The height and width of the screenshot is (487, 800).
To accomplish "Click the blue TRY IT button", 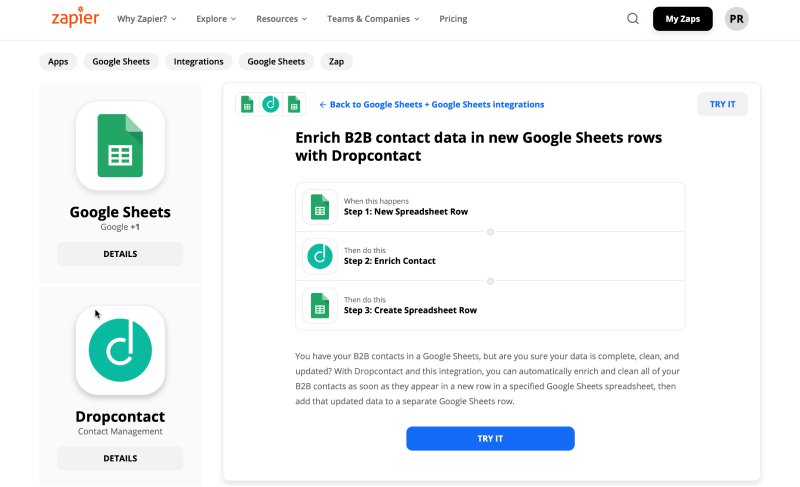I will click(x=490, y=439).
